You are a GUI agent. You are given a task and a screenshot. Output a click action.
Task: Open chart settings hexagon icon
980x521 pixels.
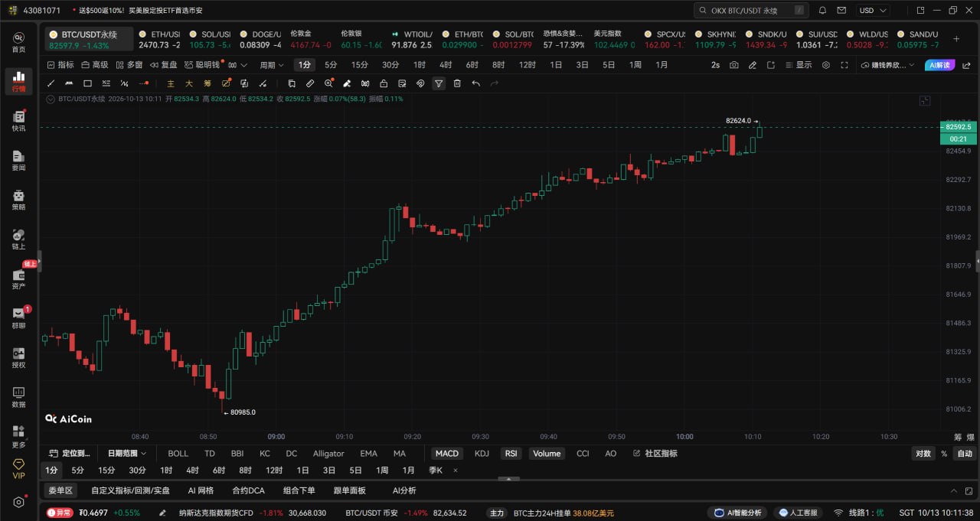point(826,65)
